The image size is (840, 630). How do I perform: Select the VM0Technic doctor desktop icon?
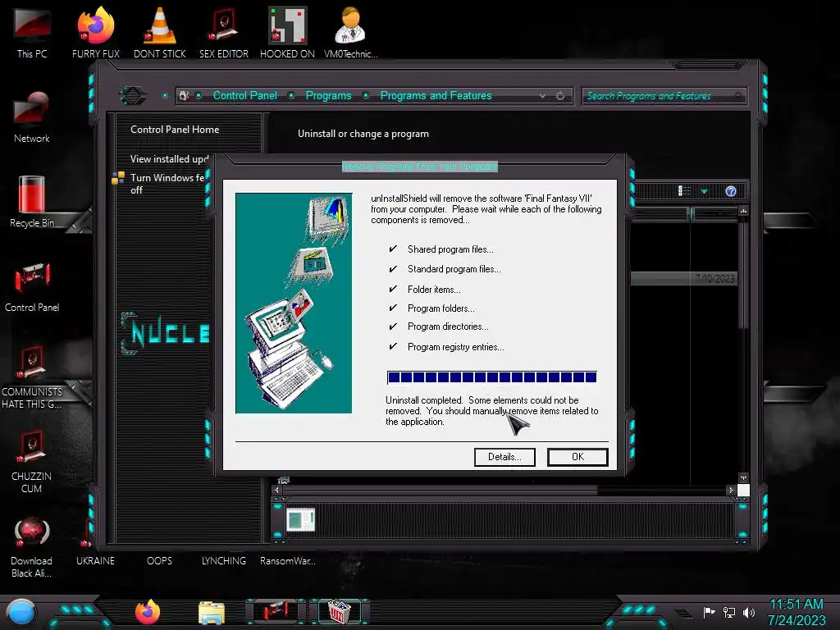click(x=350, y=33)
